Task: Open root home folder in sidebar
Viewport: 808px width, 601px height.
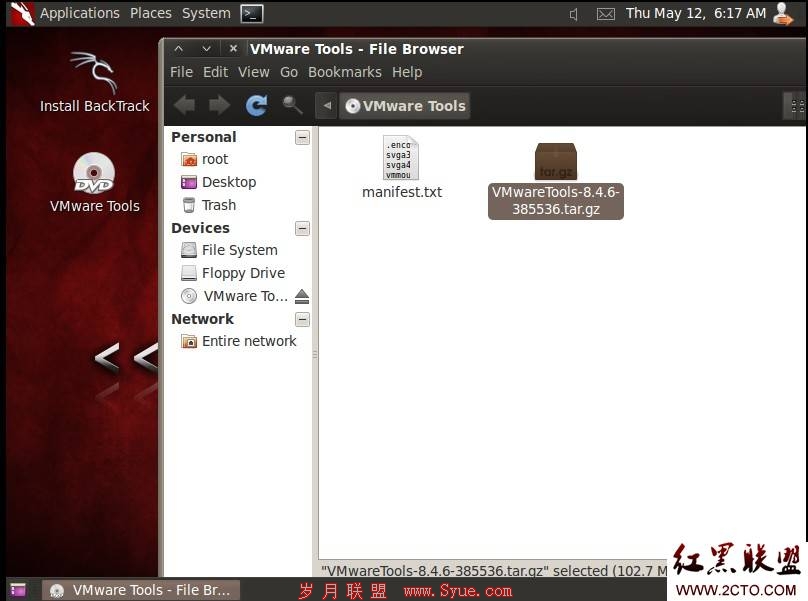Action: [x=205, y=159]
